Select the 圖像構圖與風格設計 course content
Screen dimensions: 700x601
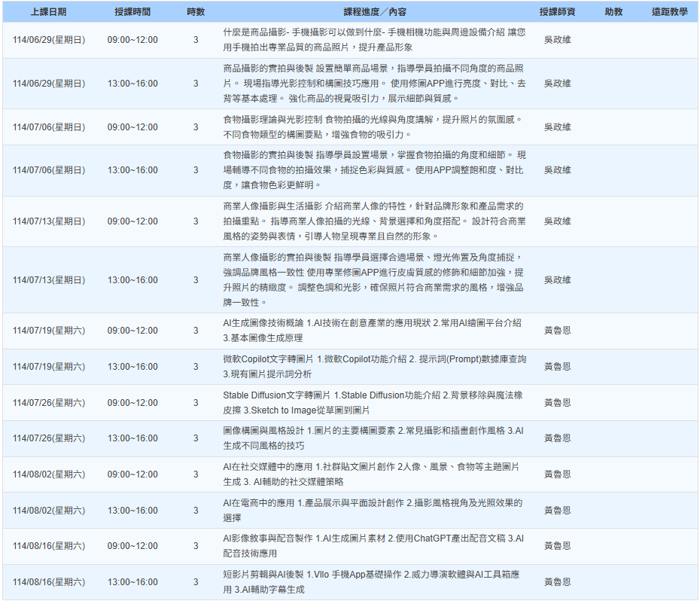pyautogui.click(x=374, y=438)
